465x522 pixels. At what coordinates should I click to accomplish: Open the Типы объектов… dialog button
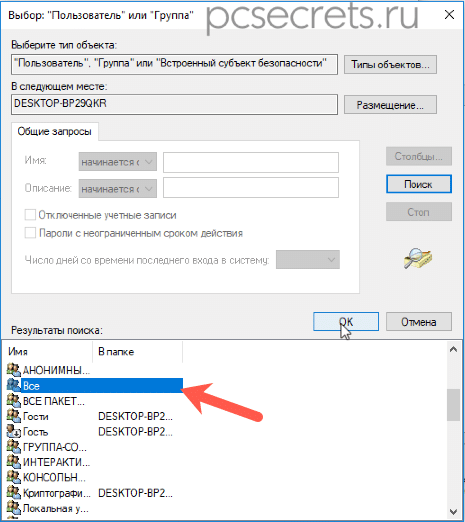390,64
